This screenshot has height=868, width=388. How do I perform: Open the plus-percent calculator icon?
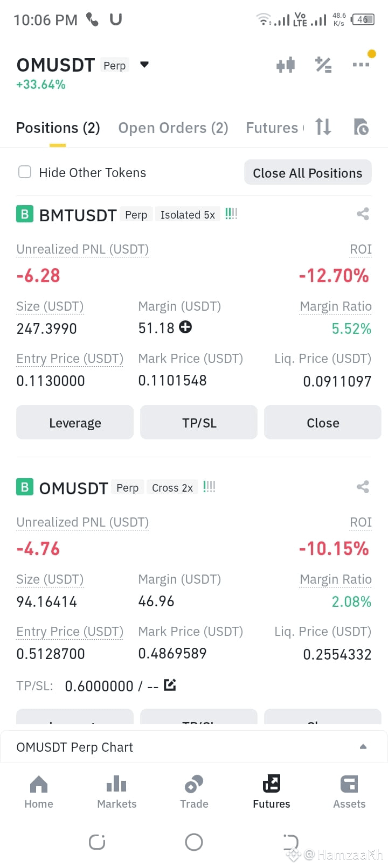[x=323, y=65]
